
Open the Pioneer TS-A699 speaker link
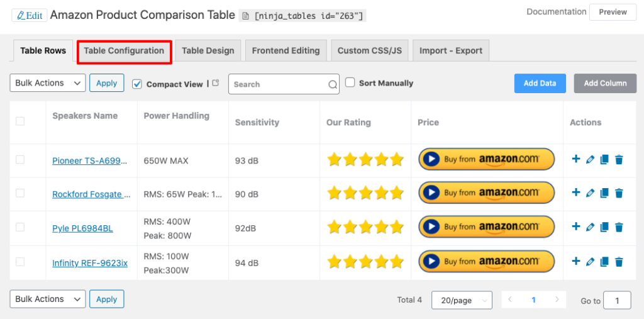(89, 160)
